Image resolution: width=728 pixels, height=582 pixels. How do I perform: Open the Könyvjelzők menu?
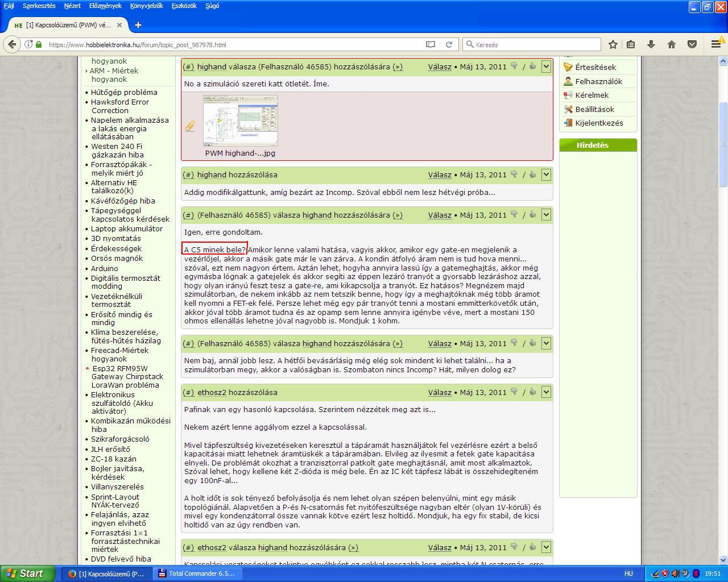[x=146, y=6]
